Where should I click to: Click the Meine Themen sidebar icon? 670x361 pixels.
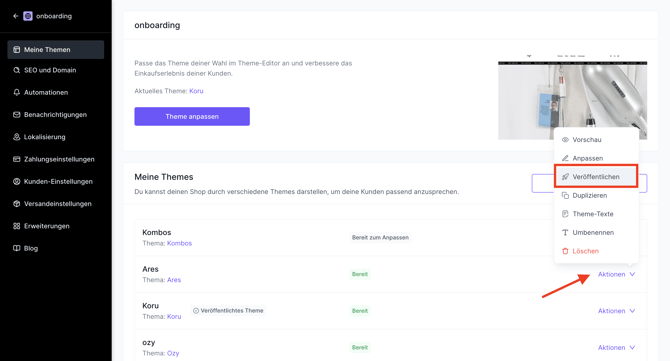coord(17,50)
